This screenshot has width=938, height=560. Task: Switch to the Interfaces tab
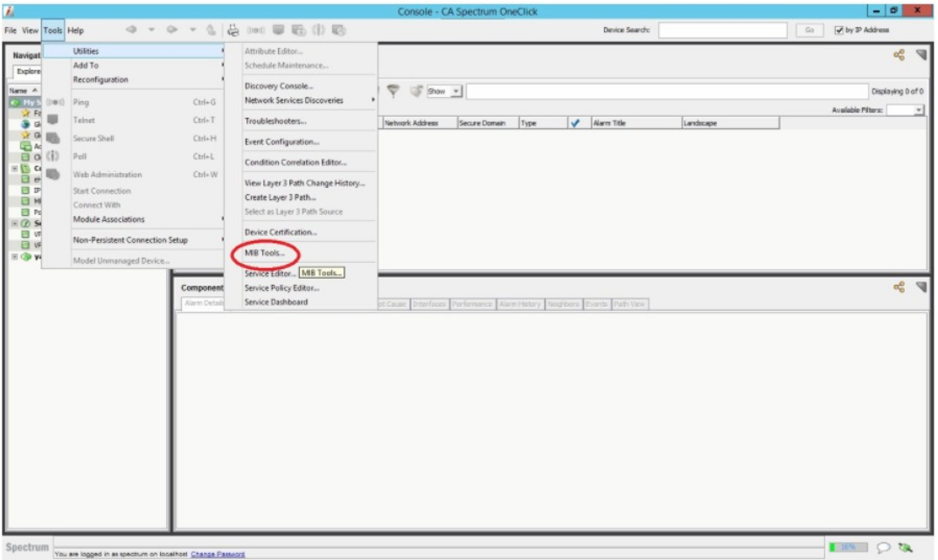point(429,304)
